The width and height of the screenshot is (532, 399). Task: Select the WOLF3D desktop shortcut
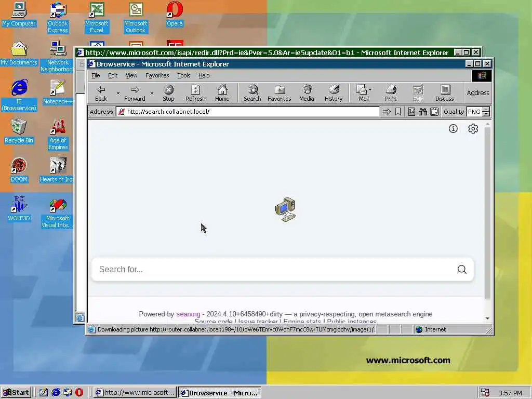[19, 209]
